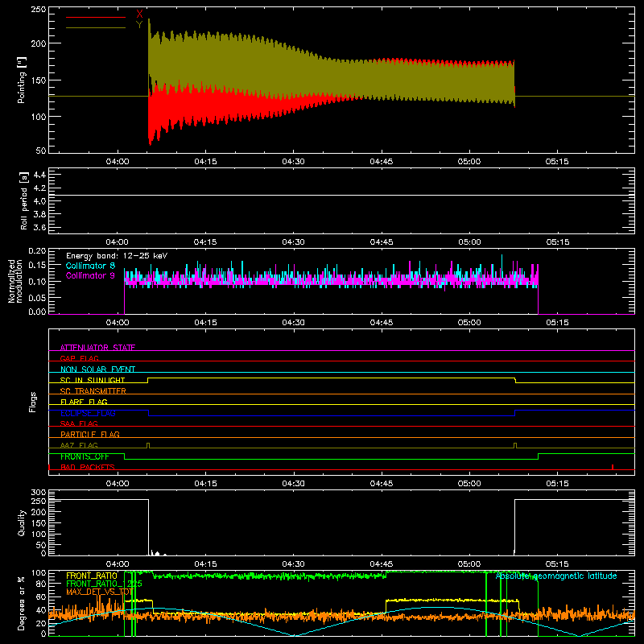Click the red X legend line sample
Screen dimensions: 644x644
(x=96, y=17)
